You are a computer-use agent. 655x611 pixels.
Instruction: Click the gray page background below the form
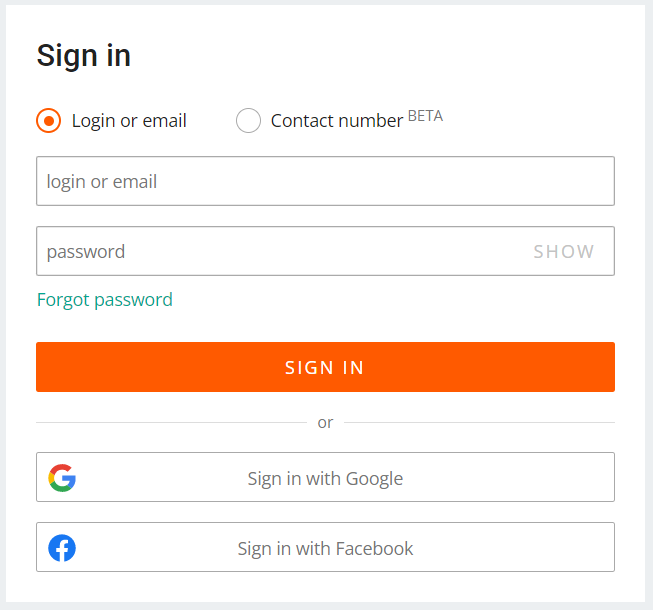click(325, 606)
